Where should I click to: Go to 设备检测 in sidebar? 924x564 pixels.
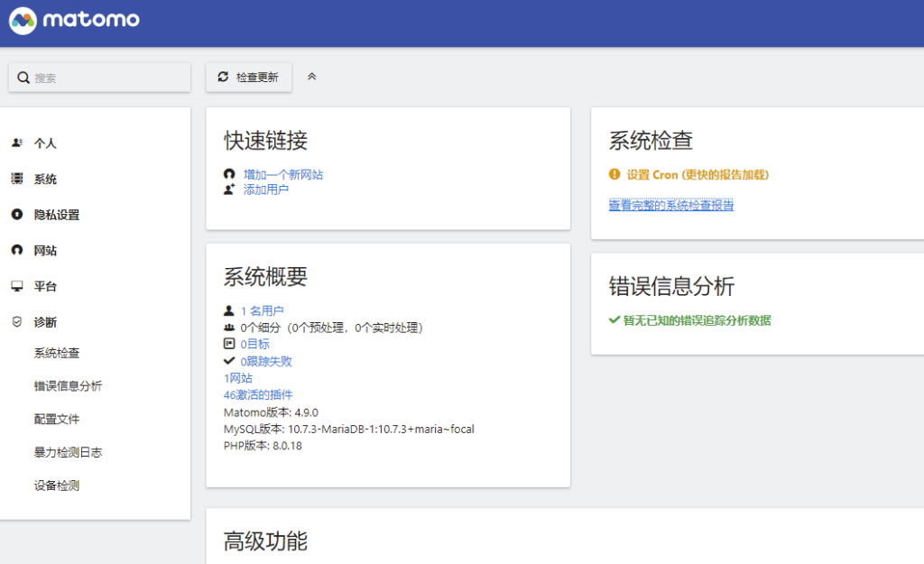point(57,485)
